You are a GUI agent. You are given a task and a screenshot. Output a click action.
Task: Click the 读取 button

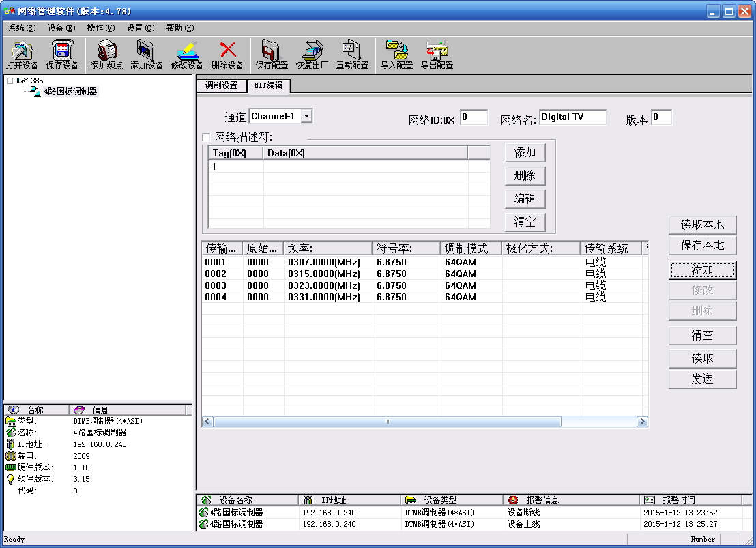703,358
